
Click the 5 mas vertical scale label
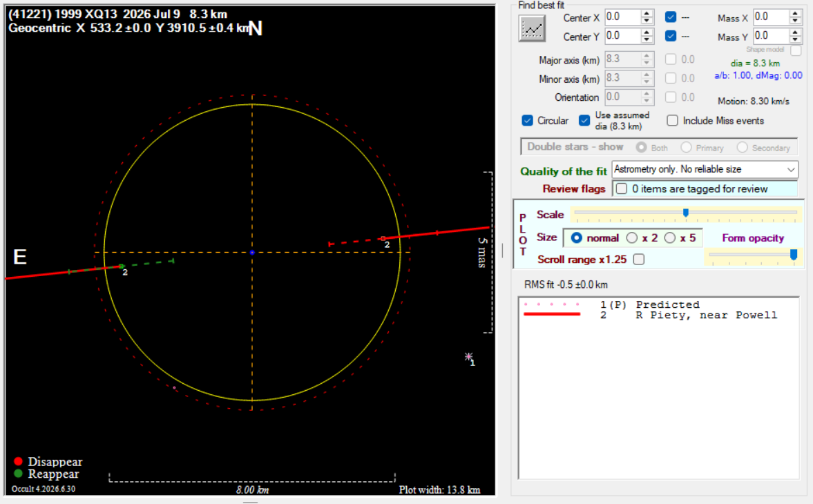[x=481, y=252]
